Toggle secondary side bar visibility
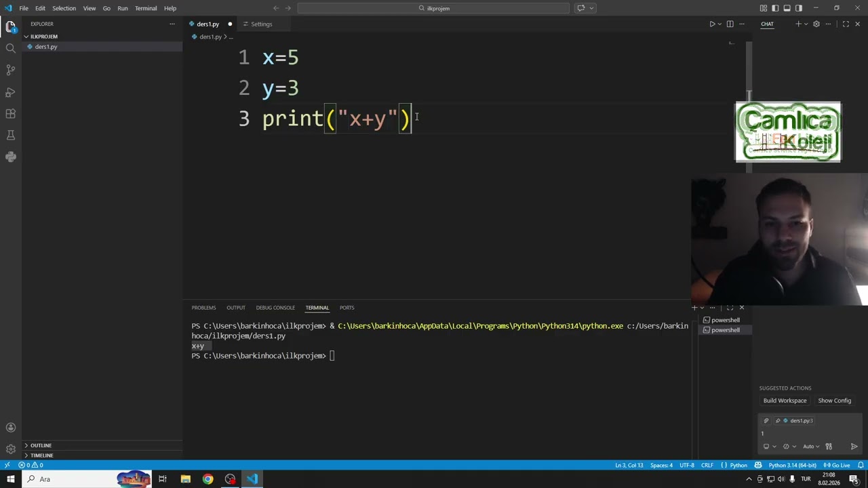This screenshot has height=488, width=868. click(x=798, y=8)
